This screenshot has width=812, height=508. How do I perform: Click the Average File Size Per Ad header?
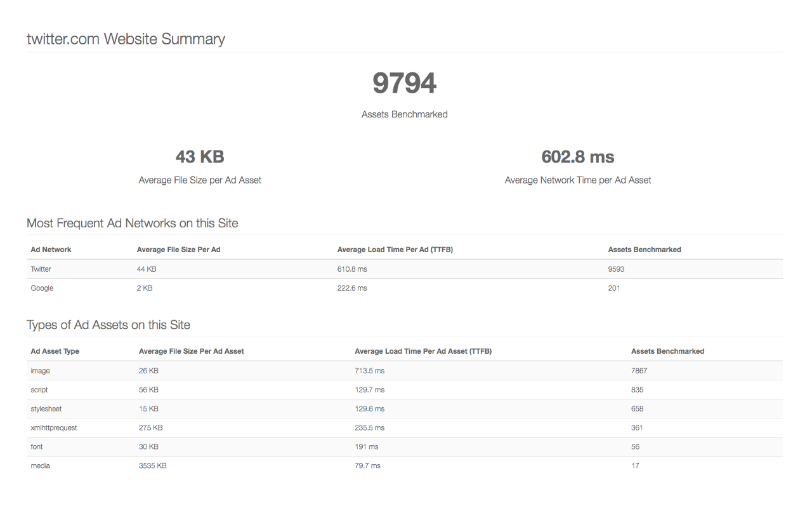point(178,250)
